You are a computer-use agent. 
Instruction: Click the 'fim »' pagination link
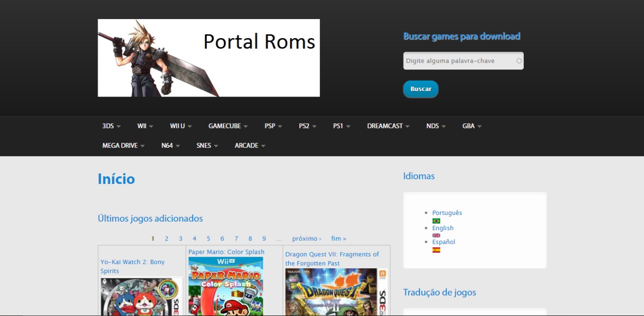click(339, 239)
